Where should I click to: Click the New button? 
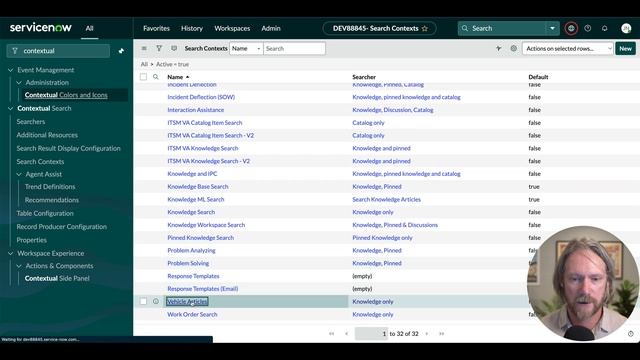[x=625, y=49]
